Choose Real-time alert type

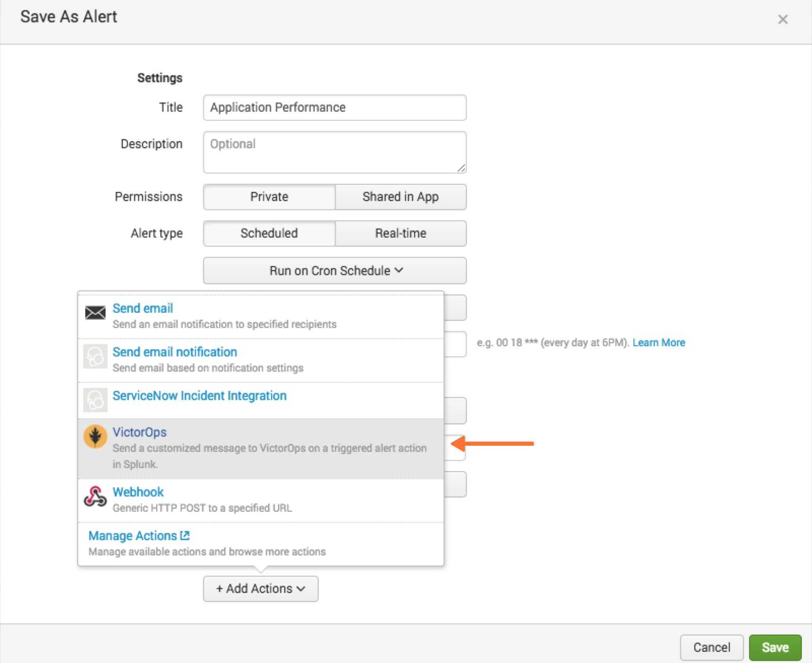click(400, 234)
